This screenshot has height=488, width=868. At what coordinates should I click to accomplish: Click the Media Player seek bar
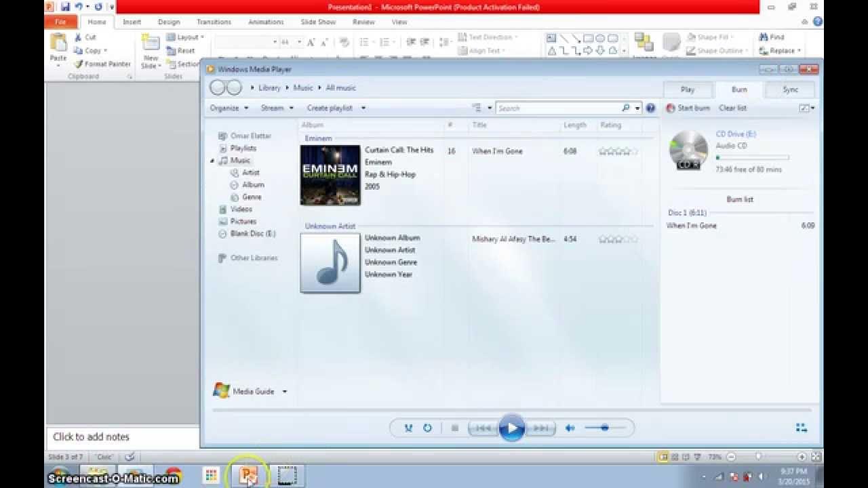511,410
